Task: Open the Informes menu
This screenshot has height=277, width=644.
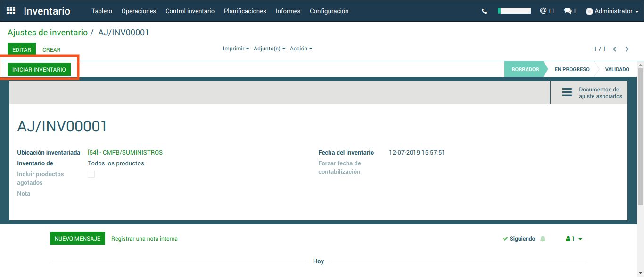Action: point(288,11)
